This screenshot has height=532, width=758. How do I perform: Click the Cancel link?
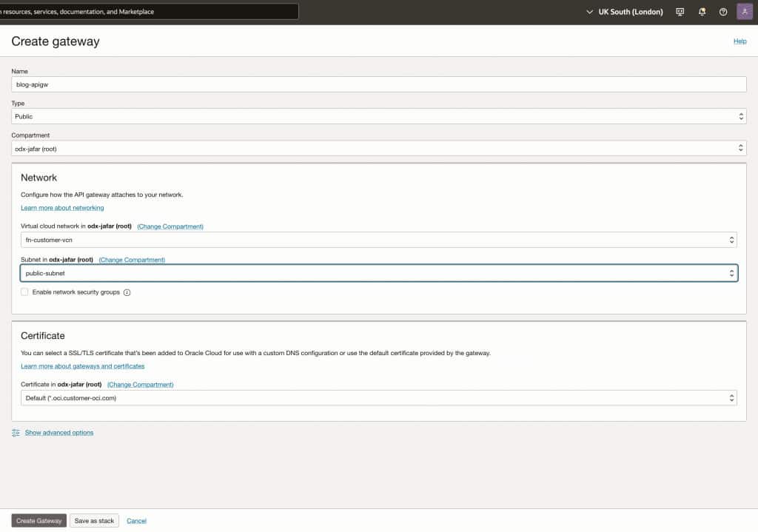point(136,521)
